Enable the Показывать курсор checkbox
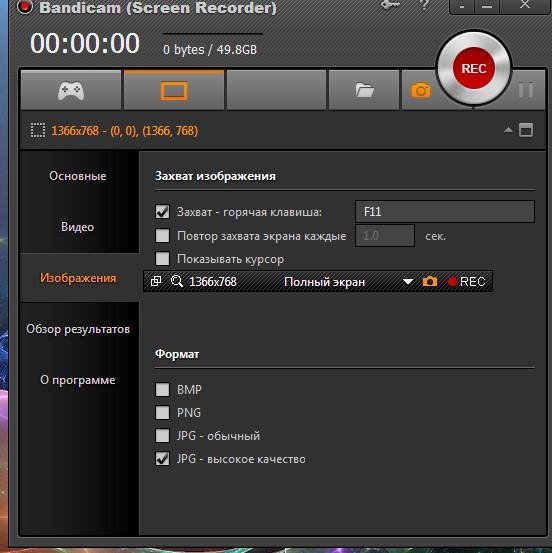 pos(162,259)
